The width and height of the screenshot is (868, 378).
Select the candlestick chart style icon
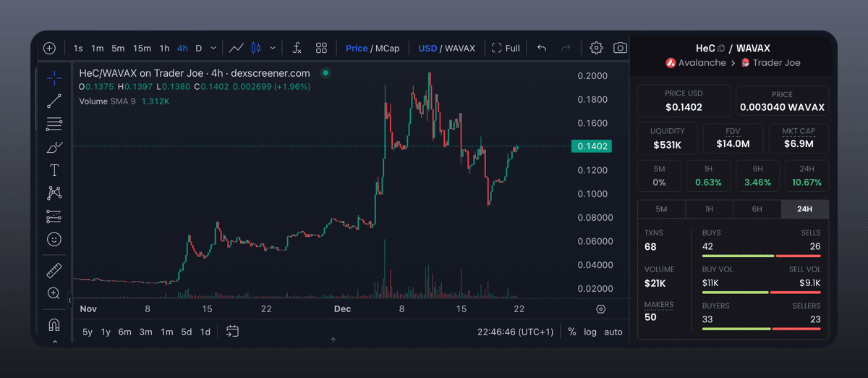coord(255,49)
